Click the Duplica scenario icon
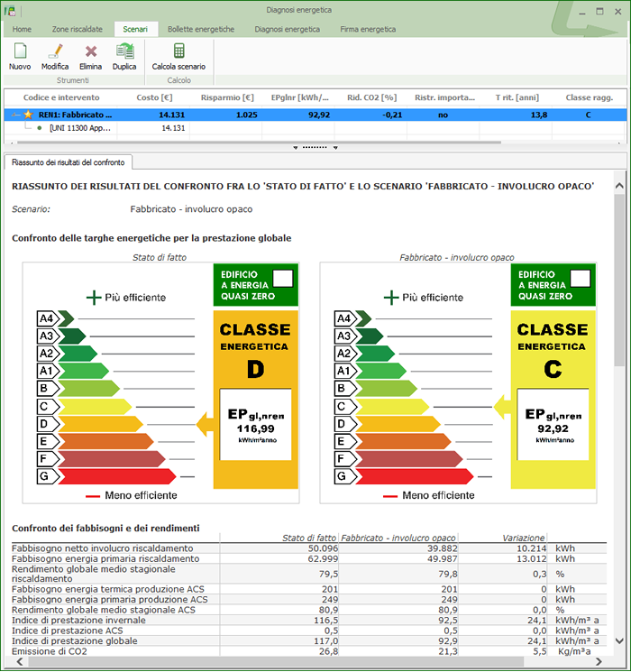Screen dimensions: 631x672 pos(124,51)
